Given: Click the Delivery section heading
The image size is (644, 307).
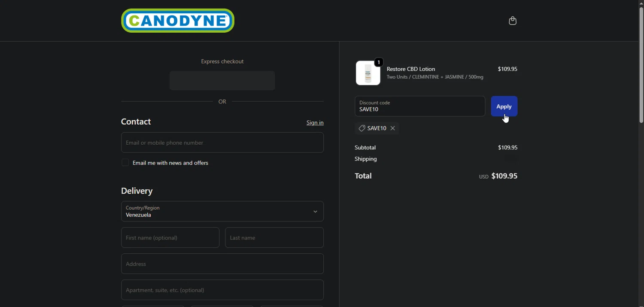Looking at the screenshot, I should click(x=137, y=191).
